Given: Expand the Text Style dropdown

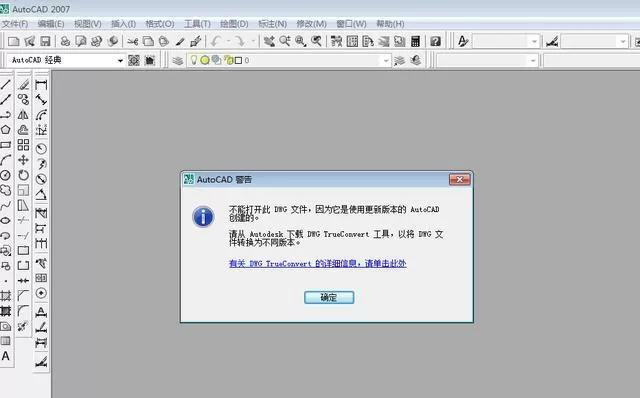Looking at the screenshot, I should [x=534, y=41].
